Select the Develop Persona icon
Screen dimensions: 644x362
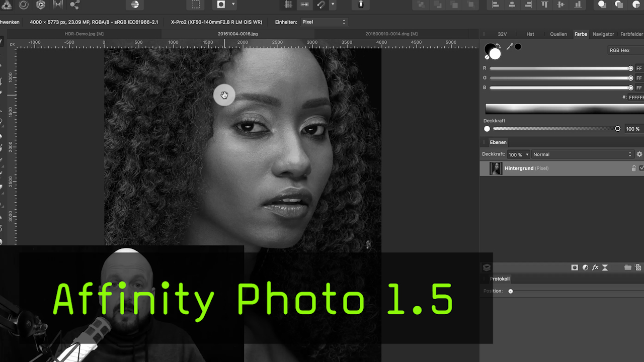[40, 5]
